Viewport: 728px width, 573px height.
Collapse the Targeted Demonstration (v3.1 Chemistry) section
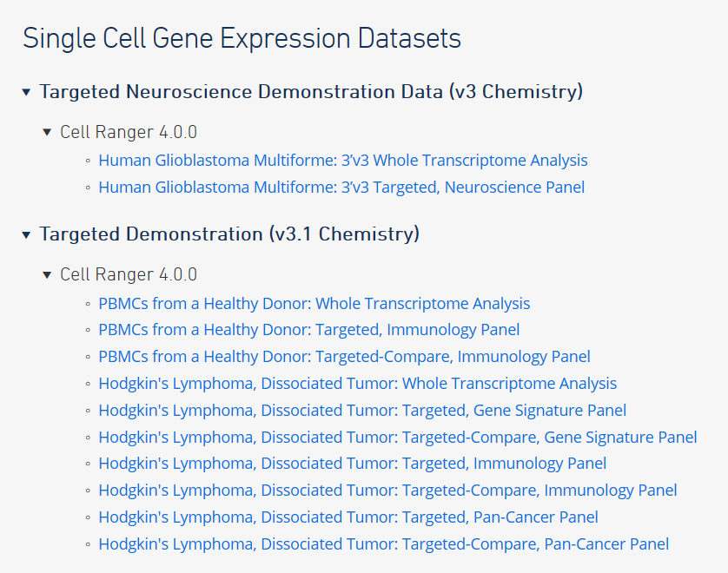26,234
